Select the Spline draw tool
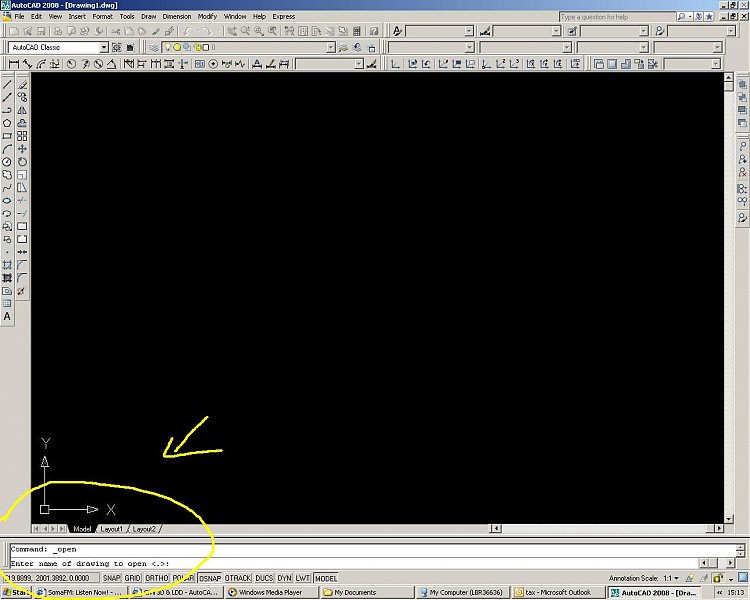This screenshot has width=750, height=600. coord(7,188)
